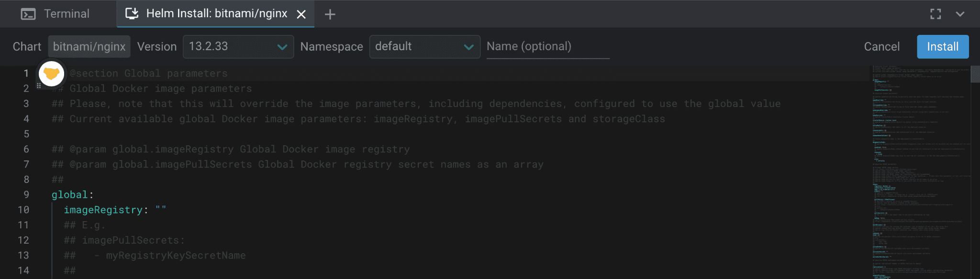This screenshot has height=279, width=980.
Task: Click the '## E.g.' comment on line 11
Action: (85, 225)
